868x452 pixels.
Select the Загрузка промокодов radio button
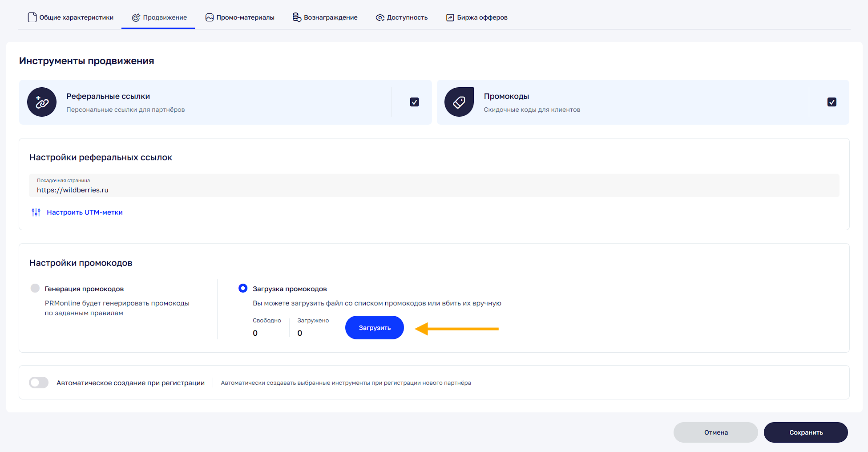pos(243,288)
